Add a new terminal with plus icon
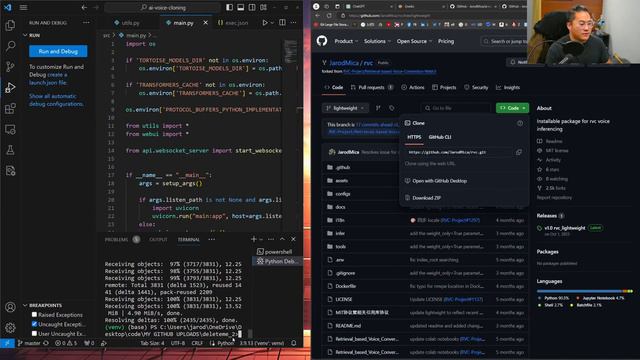 (x=254, y=239)
